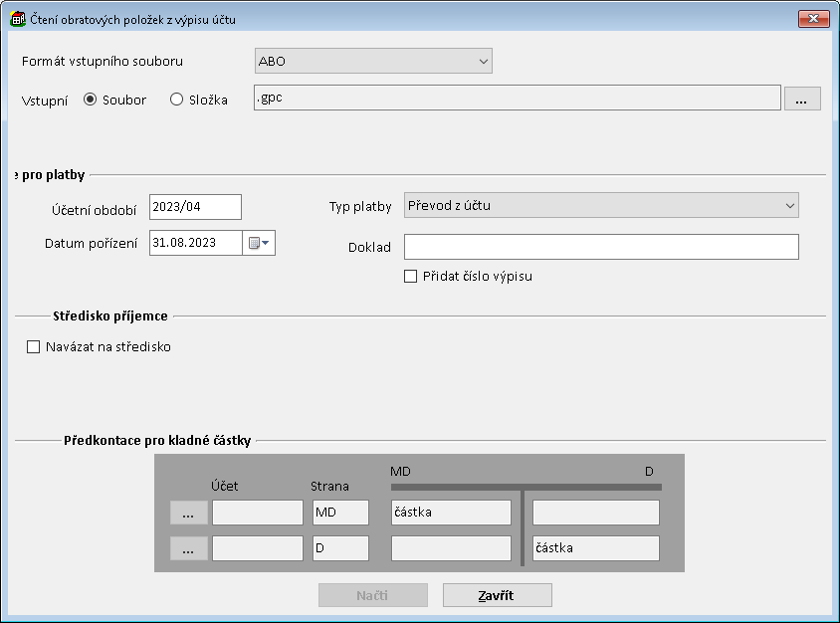
Task: Expand the Formát vstupního souboru dropdown
Action: click(x=373, y=62)
